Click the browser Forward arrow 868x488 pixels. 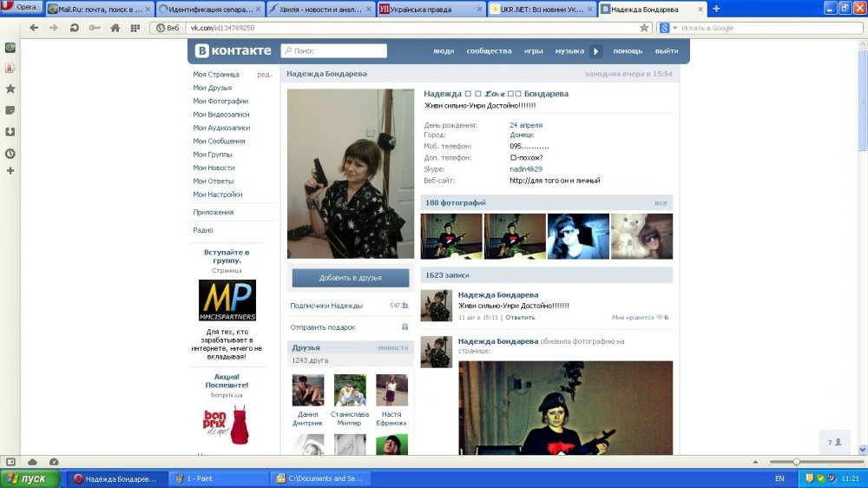[54, 28]
